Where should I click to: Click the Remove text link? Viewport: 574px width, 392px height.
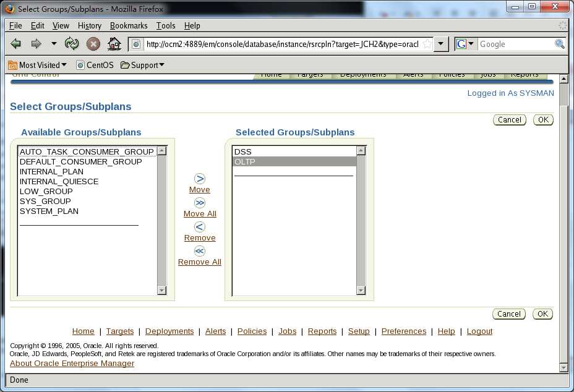coord(200,238)
